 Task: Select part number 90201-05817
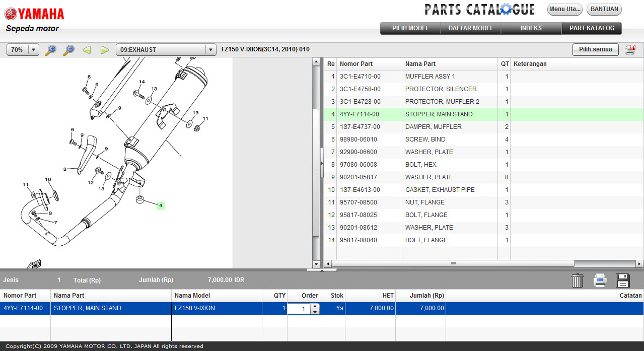pos(359,177)
